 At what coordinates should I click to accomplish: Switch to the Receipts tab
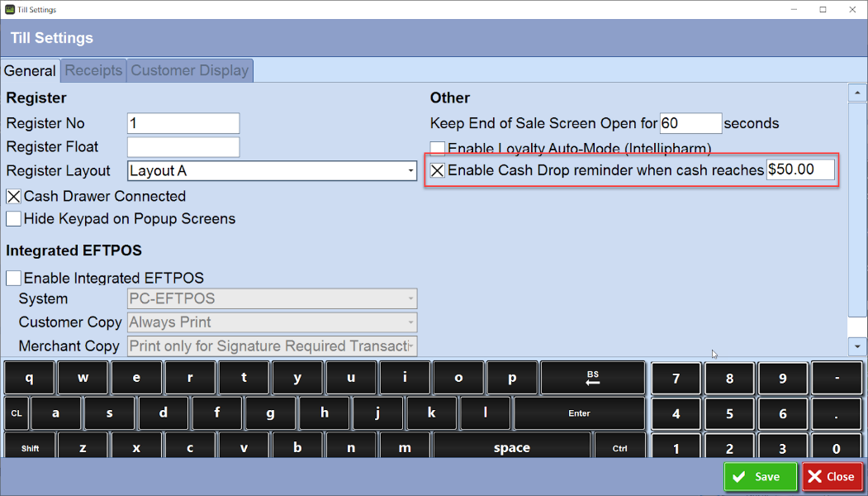coord(92,71)
